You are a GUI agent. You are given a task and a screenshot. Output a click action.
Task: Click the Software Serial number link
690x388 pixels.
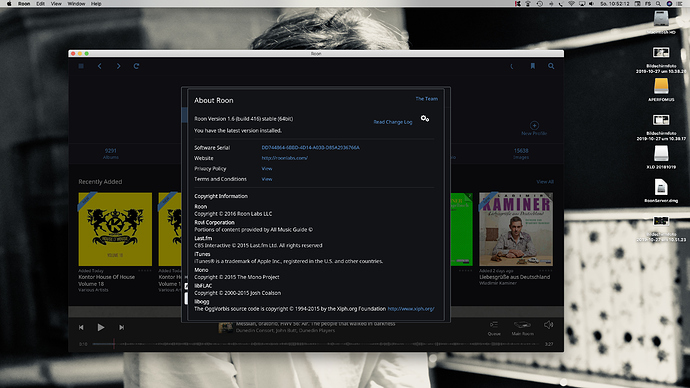coord(311,147)
